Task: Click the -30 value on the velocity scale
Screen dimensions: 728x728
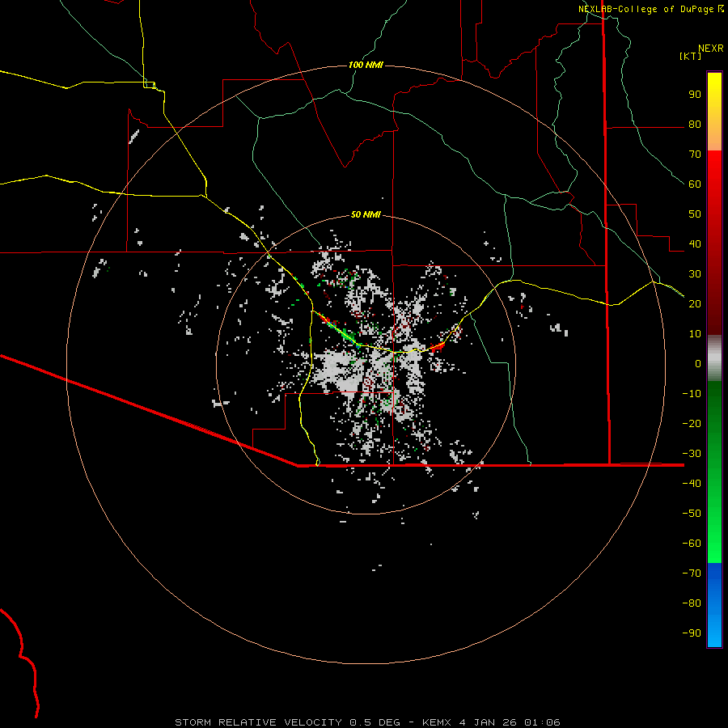Action: point(692,454)
